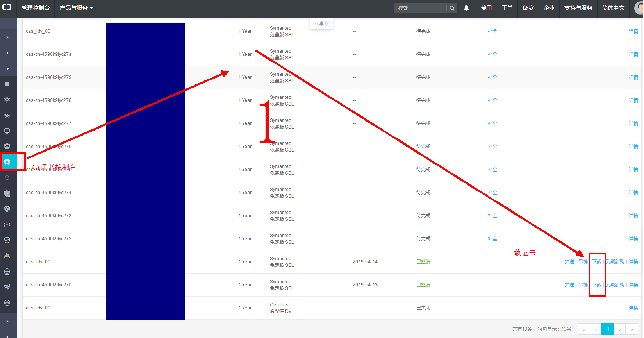Open the 产品与服务 dropdown
This screenshot has width=644, height=338.
(x=76, y=8)
